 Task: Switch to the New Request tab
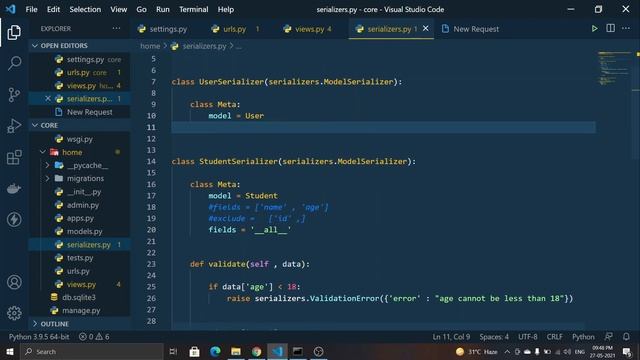(476, 29)
